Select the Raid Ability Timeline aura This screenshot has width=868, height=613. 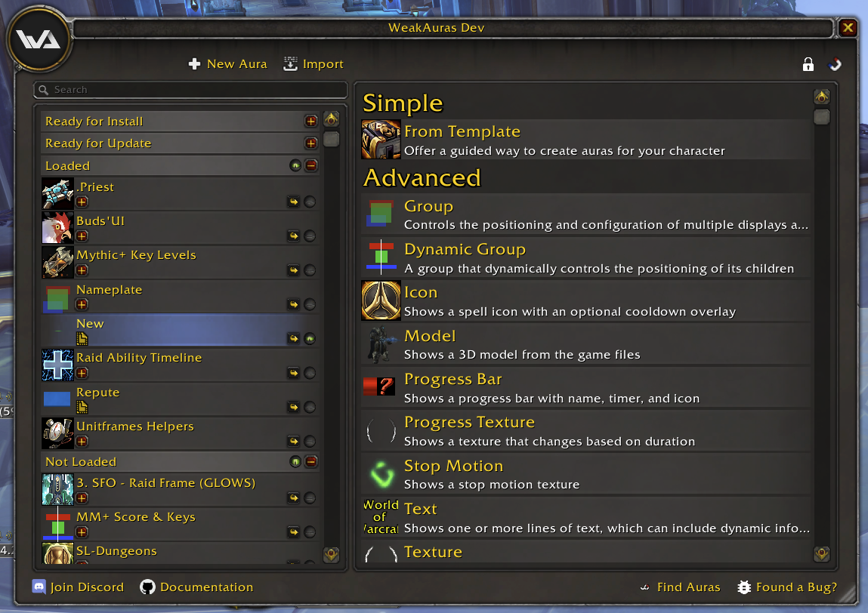pyautogui.click(x=180, y=365)
